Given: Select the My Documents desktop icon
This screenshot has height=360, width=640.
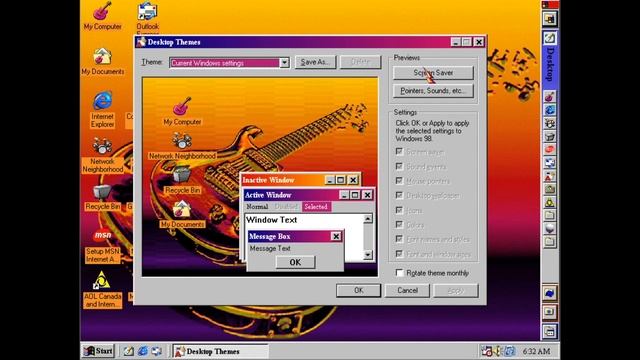Looking at the screenshot, I should click(x=102, y=56).
